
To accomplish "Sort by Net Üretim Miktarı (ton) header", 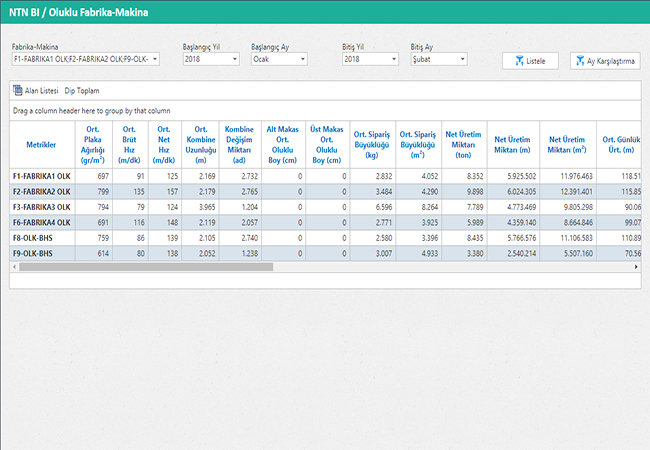I will [463, 144].
